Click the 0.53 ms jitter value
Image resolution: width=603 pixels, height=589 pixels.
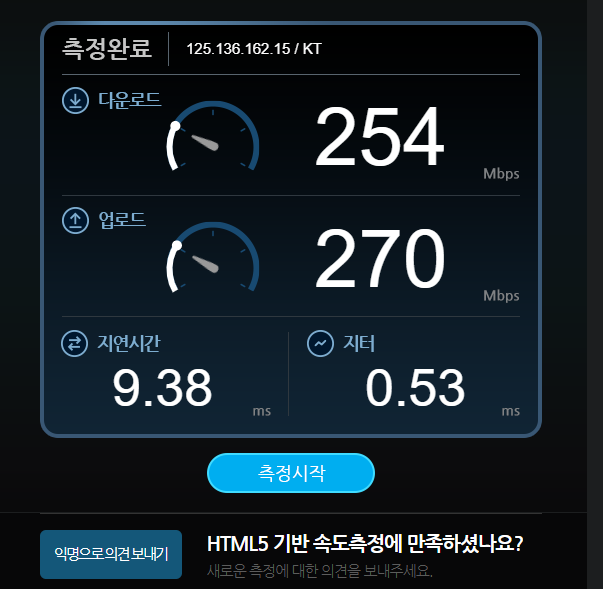pos(415,388)
